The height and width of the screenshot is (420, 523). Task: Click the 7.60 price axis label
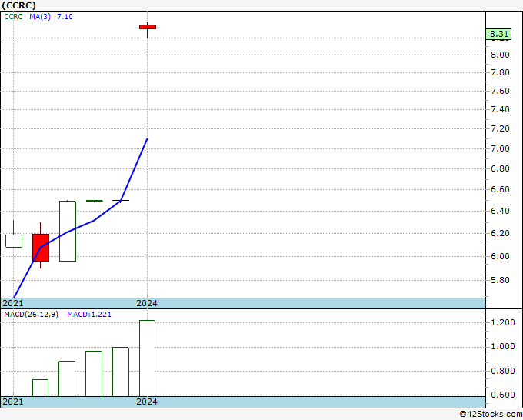[500, 91]
